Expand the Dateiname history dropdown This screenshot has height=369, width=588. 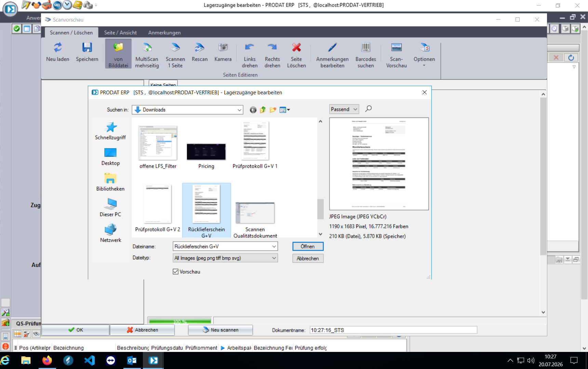point(274,246)
